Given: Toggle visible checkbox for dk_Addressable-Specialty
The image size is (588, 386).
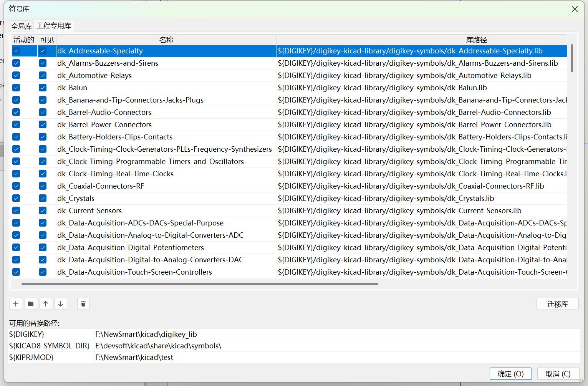Looking at the screenshot, I should click(x=43, y=51).
